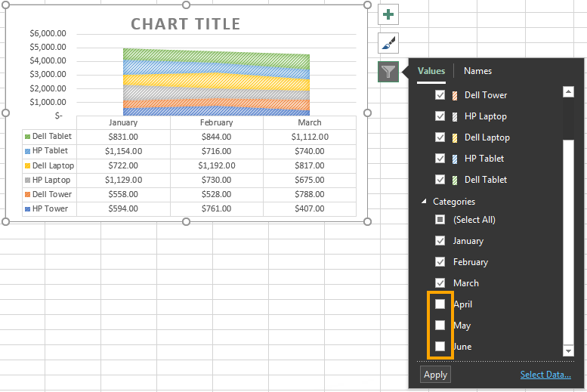Uncheck the March category checkbox
This screenshot has height=392, width=587.
[440, 283]
